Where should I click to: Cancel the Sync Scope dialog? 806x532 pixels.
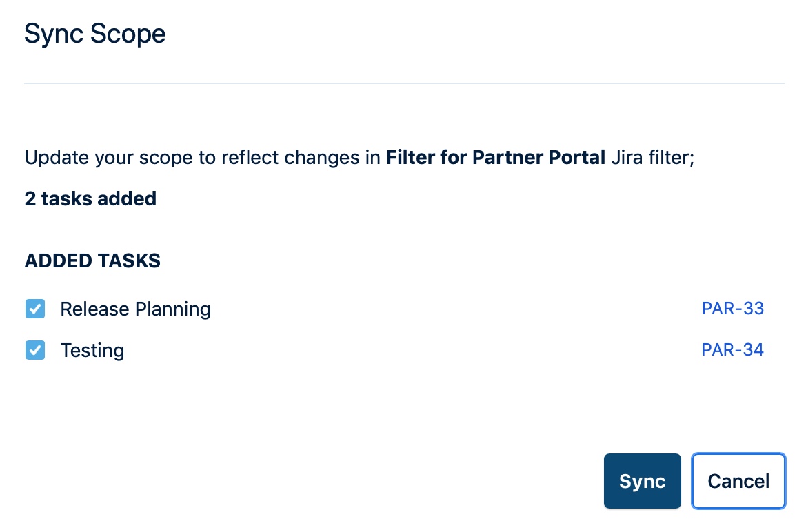tap(738, 481)
